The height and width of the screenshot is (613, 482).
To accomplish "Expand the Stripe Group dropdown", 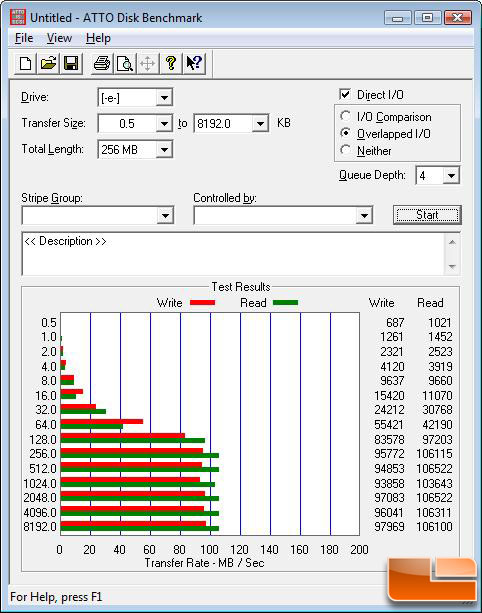I will click(165, 215).
